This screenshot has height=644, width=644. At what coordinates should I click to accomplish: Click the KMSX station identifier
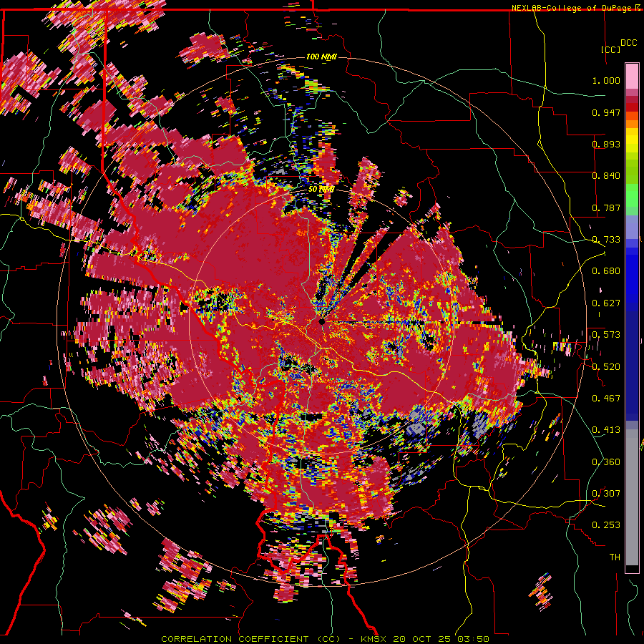pyautogui.click(x=374, y=639)
